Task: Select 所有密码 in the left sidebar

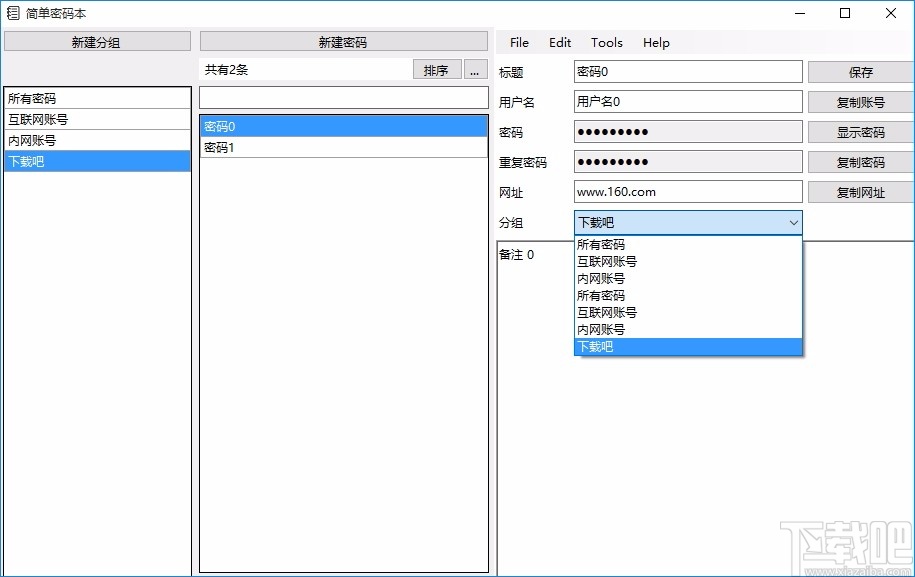Action: (97, 98)
